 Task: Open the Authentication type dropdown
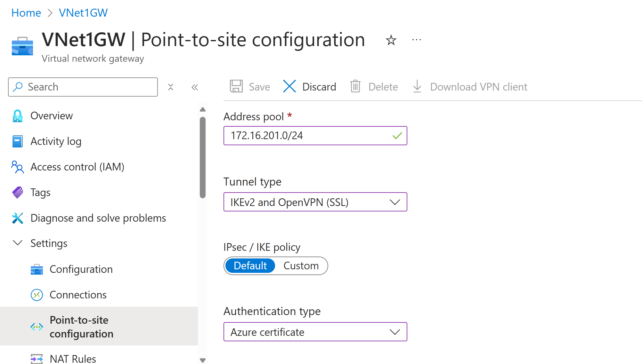315,332
